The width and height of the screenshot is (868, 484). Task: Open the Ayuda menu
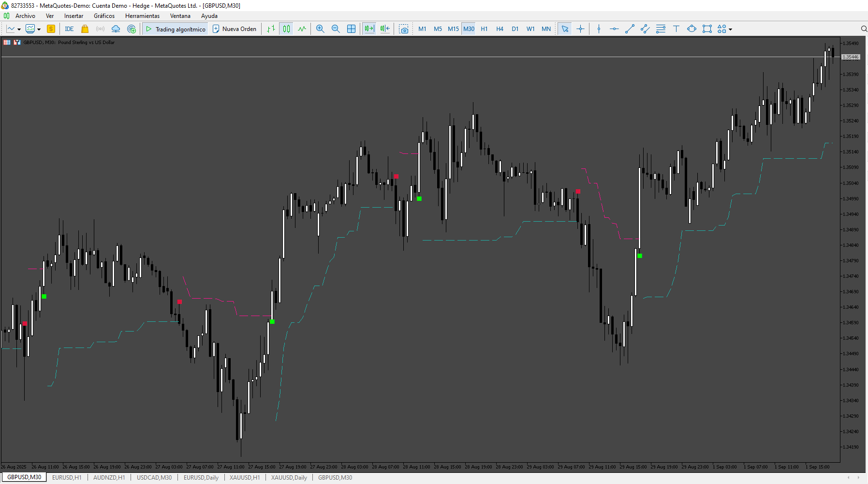pyautogui.click(x=209, y=16)
